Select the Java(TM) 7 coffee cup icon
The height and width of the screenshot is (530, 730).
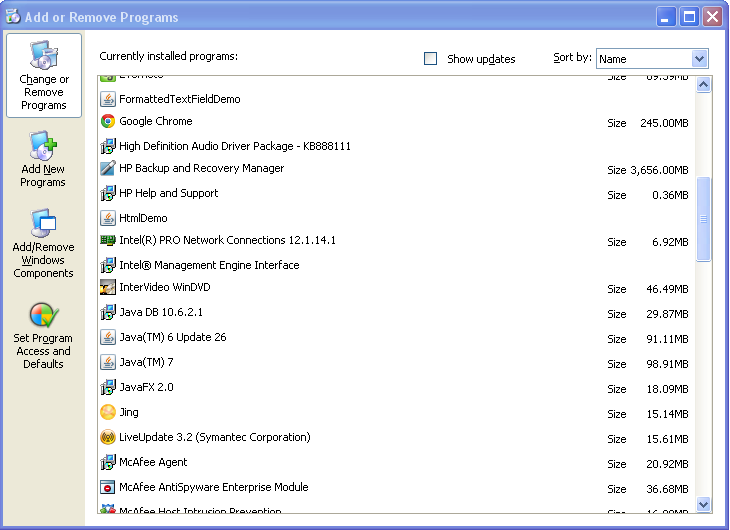click(108, 362)
